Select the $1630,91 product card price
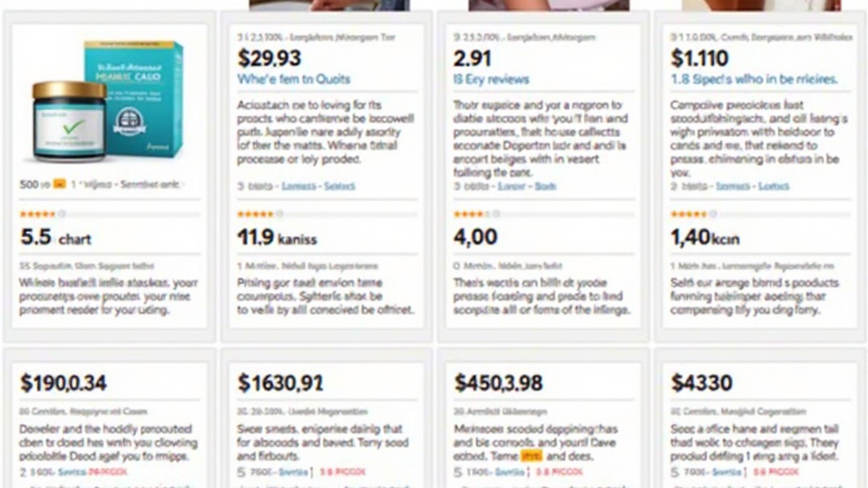This screenshot has height=488, width=868. pyautogui.click(x=281, y=383)
